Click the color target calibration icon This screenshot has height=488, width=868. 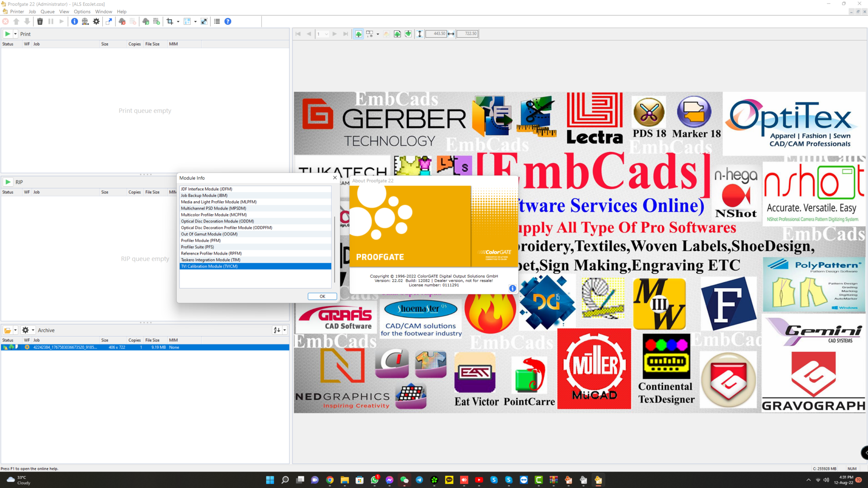coord(85,21)
